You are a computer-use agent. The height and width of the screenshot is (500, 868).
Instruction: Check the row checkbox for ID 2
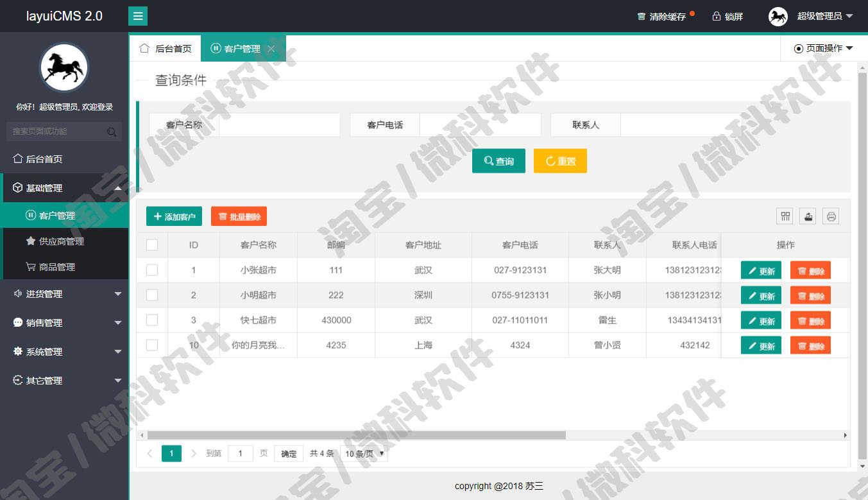click(x=152, y=295)
